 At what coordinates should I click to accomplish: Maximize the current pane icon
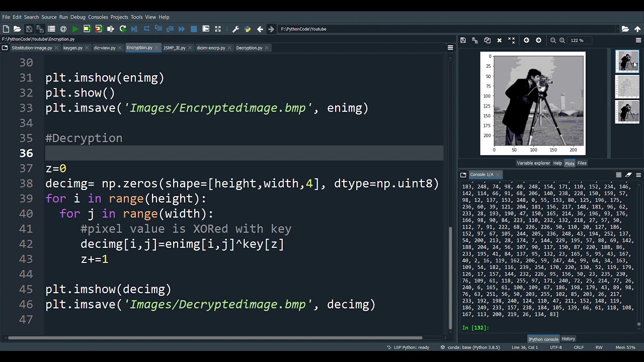coord(206,29)
